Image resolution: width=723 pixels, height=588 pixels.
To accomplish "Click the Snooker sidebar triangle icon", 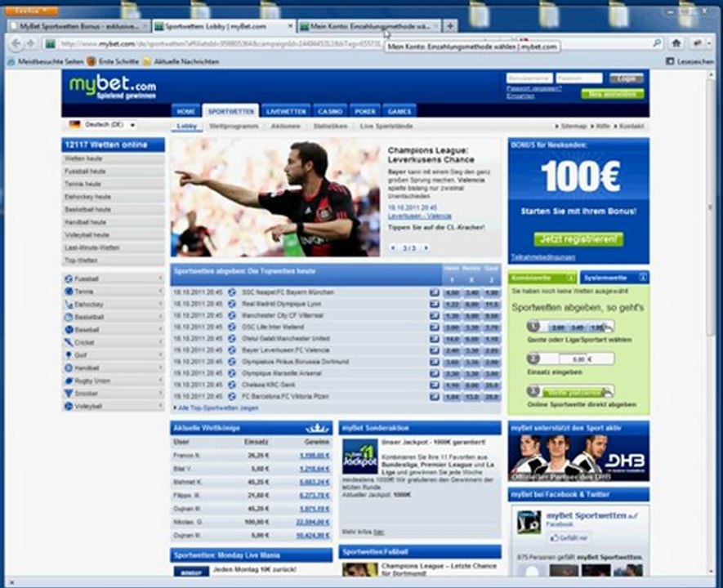I will pos(69,393).
